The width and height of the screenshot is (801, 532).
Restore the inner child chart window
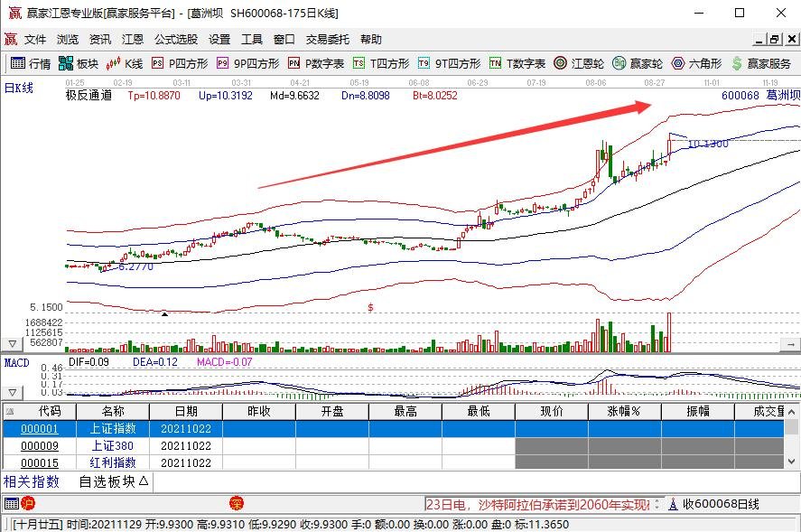[775, 39]
